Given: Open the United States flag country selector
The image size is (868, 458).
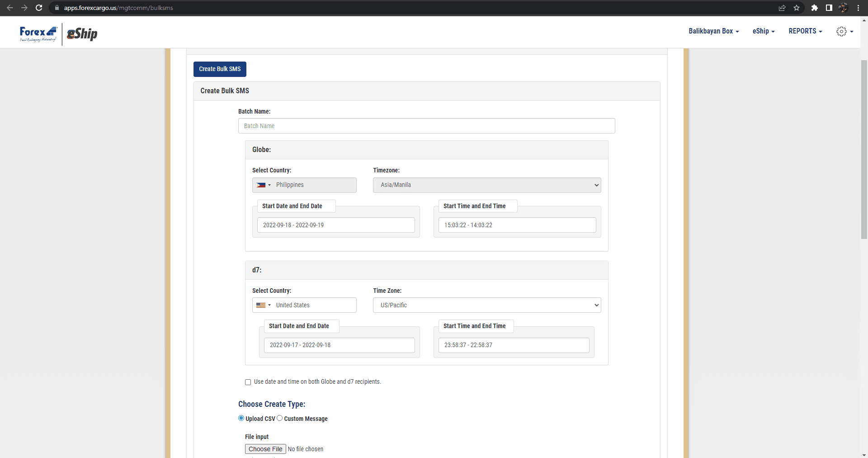Looking at the screenshot, I should [x=264, y=305].
